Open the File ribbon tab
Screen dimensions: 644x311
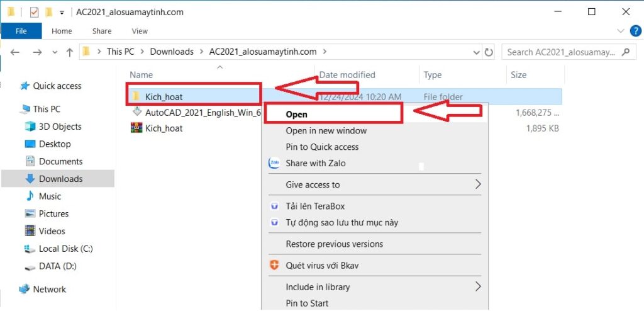[21, 31]
